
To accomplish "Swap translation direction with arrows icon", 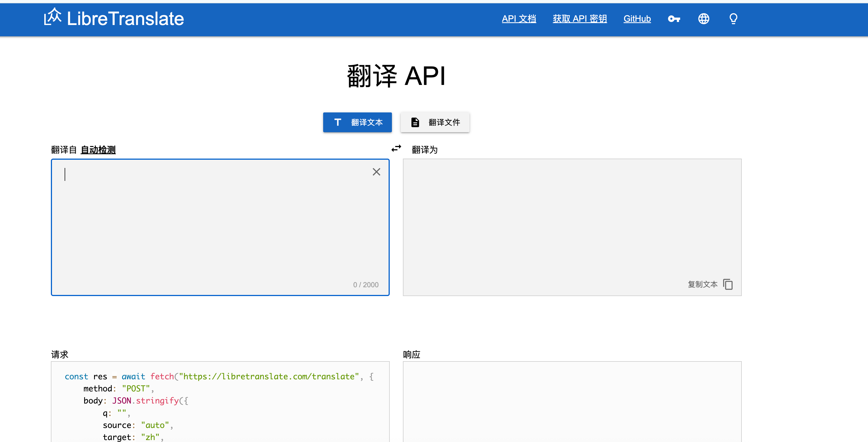I will pos(396,148).
